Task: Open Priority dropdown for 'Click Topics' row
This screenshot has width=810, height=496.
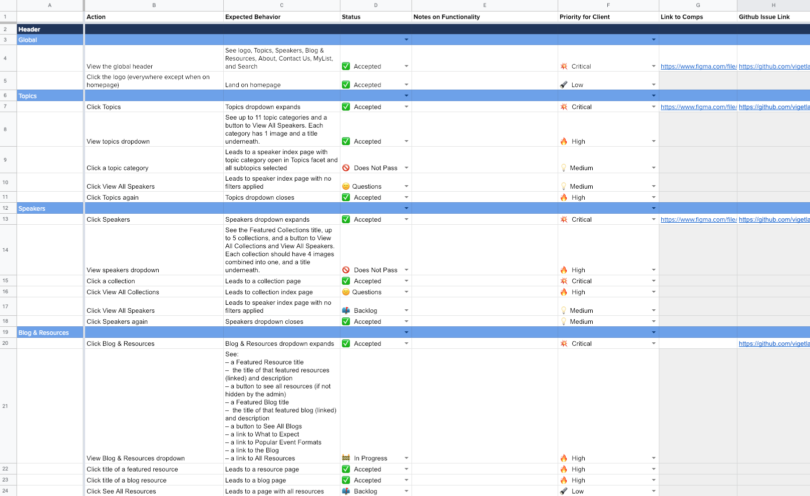Action: pos(653,107)
